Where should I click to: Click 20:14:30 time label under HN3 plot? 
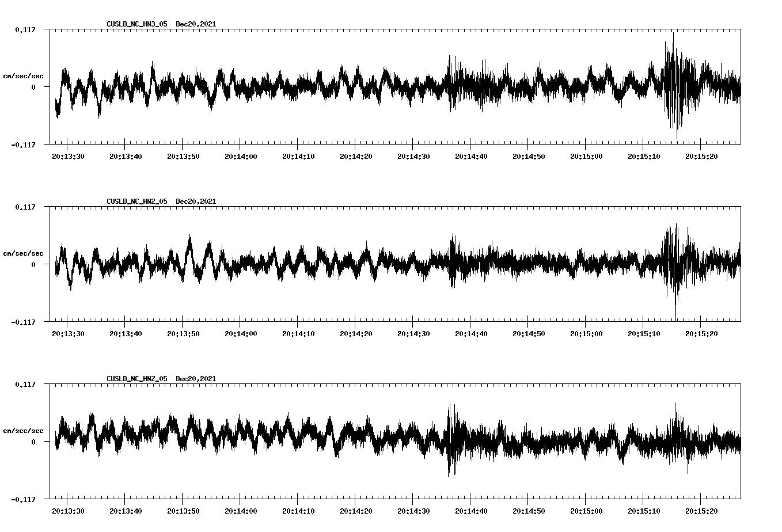[413, 156]
